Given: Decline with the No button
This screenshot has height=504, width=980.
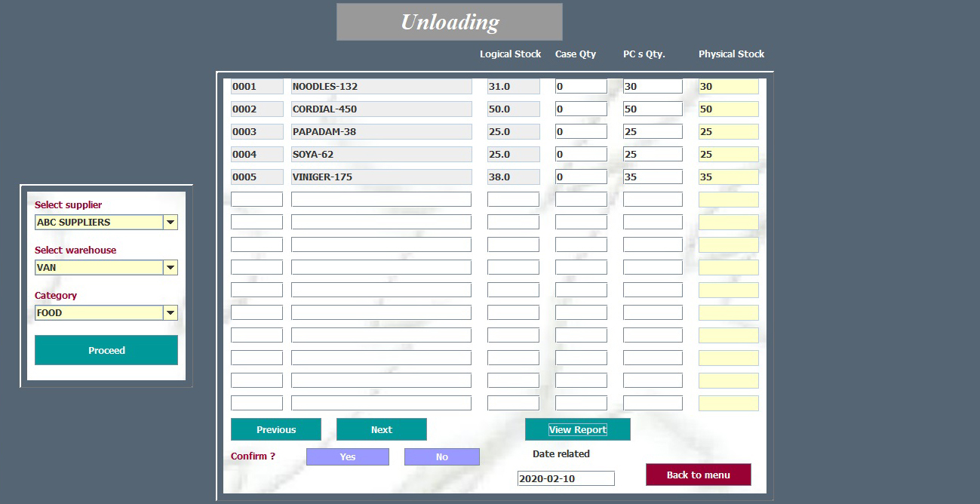Looking at the screenshot, I should point(441,456).
